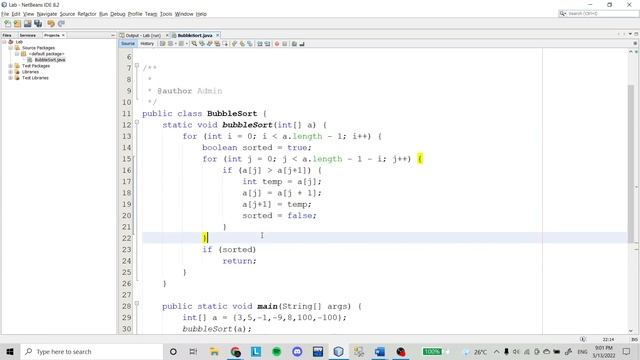This screenshot has width=640, height=360.
Task: Click the New Project toolbar icon
Action: [17, 24]
